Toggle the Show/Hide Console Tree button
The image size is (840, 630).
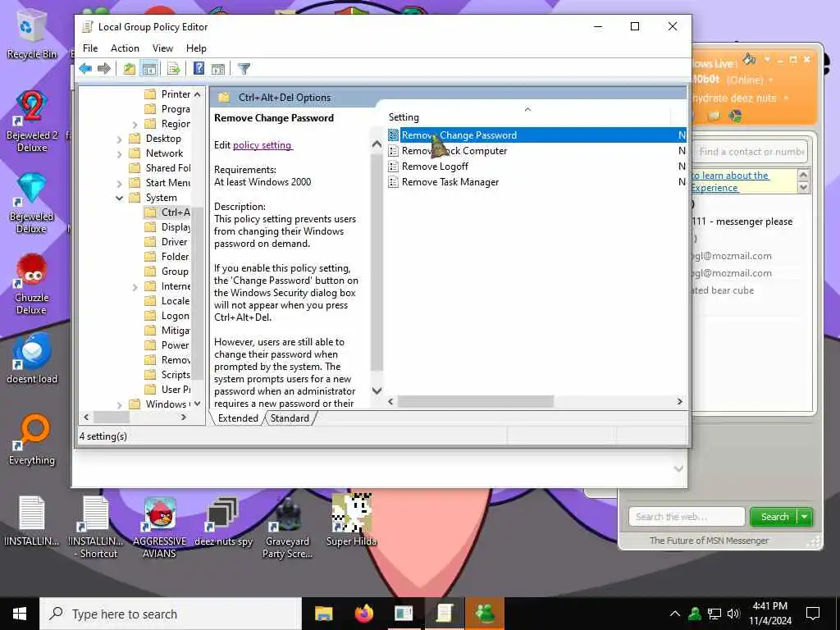pyautogui.click(x=149, y=69)
